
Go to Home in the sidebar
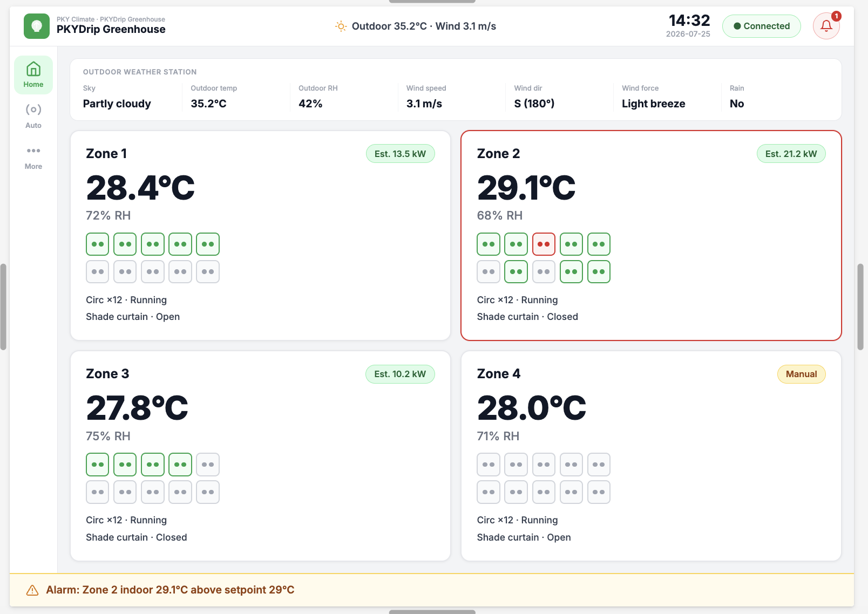[33, 75]
